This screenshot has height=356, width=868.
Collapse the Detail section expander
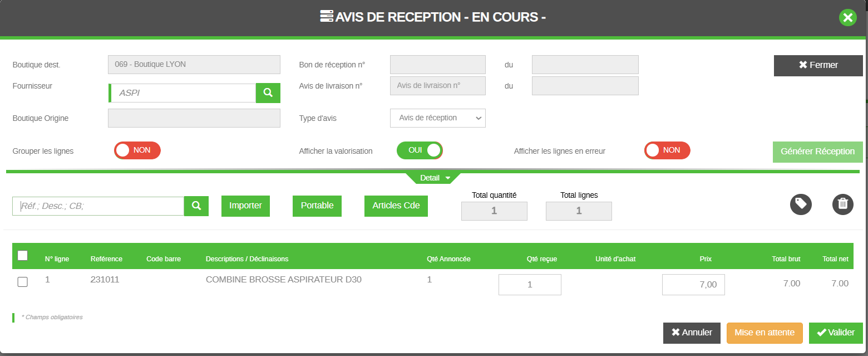[434, 178]
